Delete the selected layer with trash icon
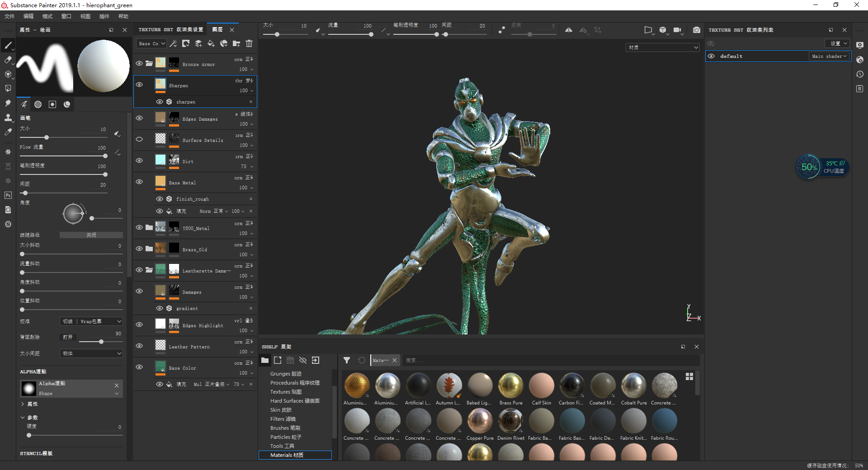Viewport: 868px width, 470px height. pyautogui.click(x=249, y=43)
